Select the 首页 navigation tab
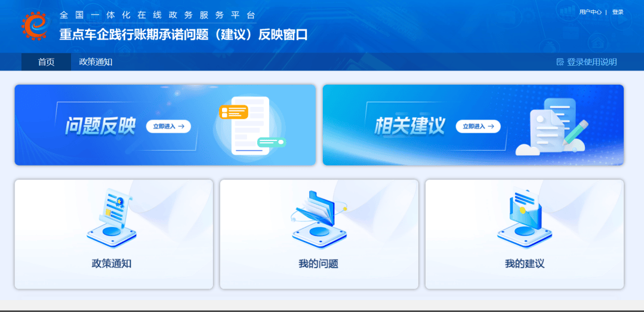Image resolution: width=644 pixels, height=312 pixels. pyautogui.click(x=46, y=62)
